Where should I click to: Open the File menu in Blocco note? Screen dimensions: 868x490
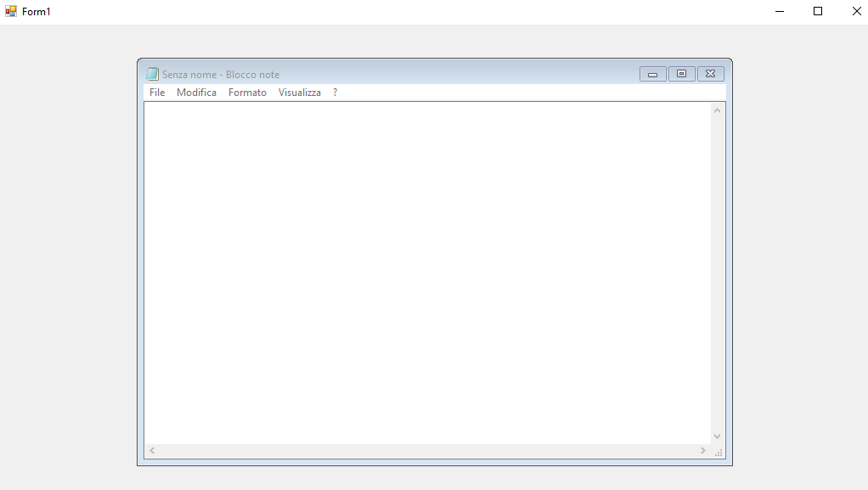pos(157,93)
